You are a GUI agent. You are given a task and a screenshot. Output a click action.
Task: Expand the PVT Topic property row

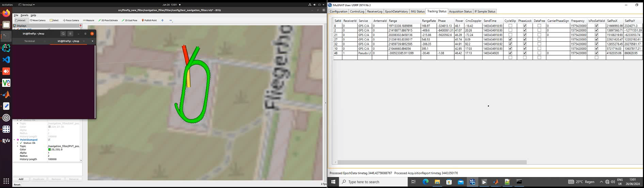17,146
